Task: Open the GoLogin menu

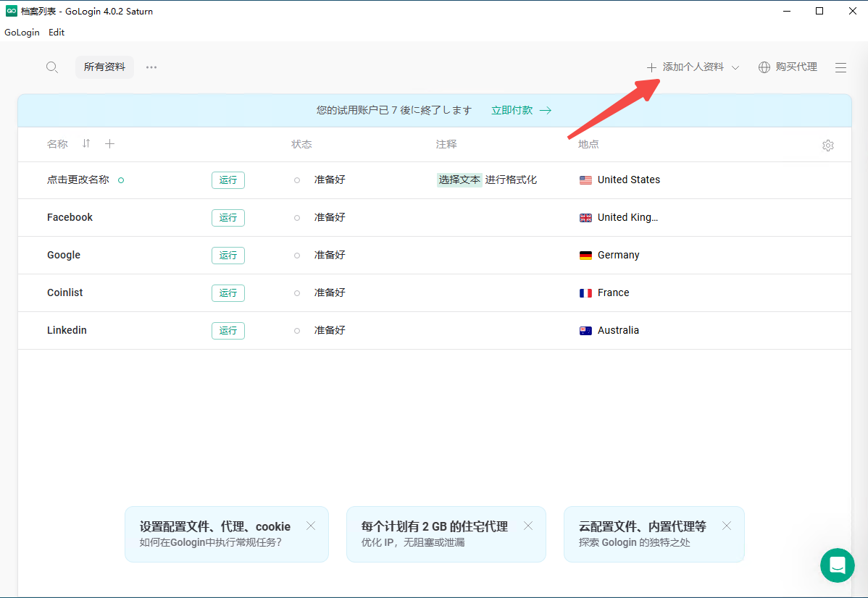Action: [x=22, y=33]
